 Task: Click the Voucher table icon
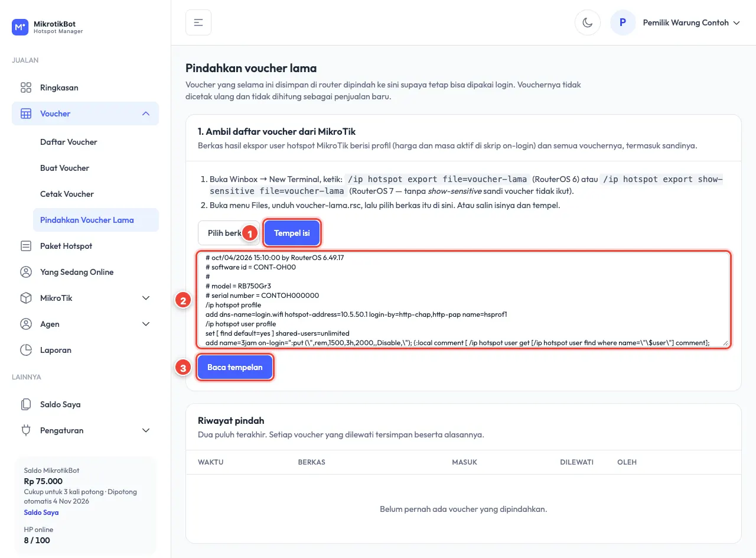tap(26, 113)
